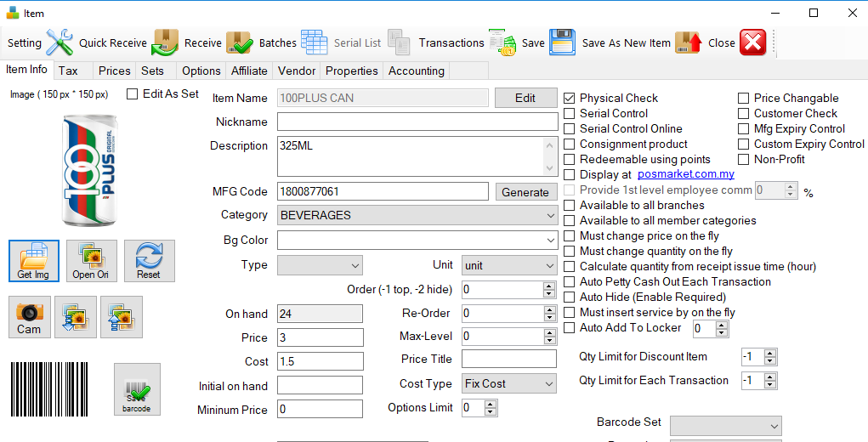Click the Cost input field
Screen dimensions: 868x442
point(321,361)
